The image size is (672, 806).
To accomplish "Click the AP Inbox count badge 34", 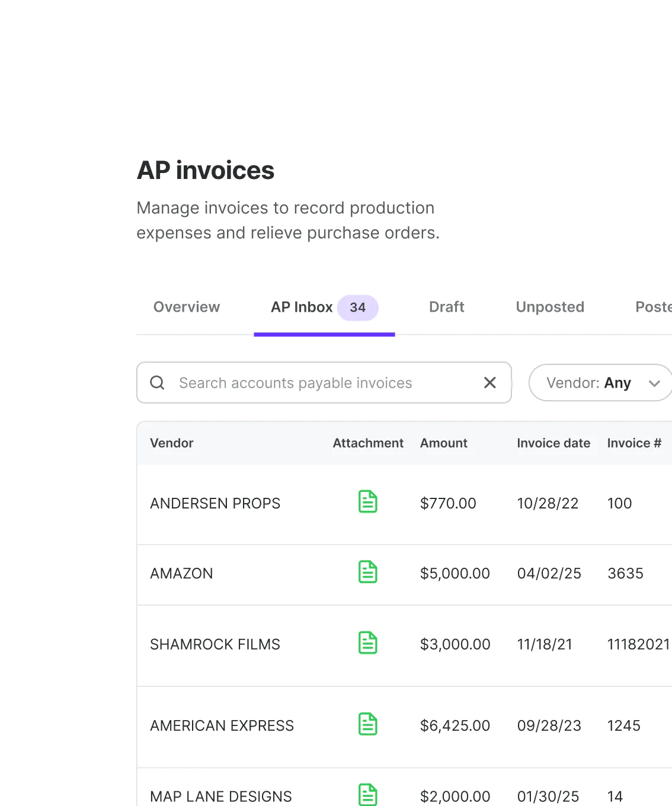I will point(357,308).
